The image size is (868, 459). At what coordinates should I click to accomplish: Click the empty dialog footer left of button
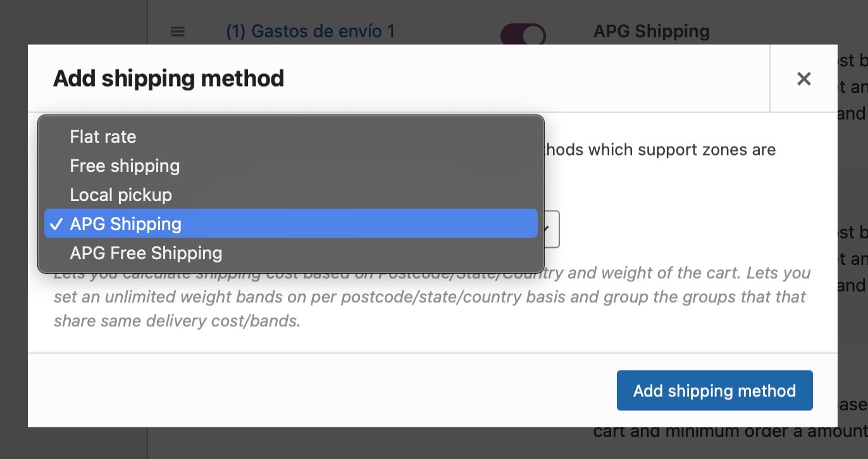coord(316,390)
